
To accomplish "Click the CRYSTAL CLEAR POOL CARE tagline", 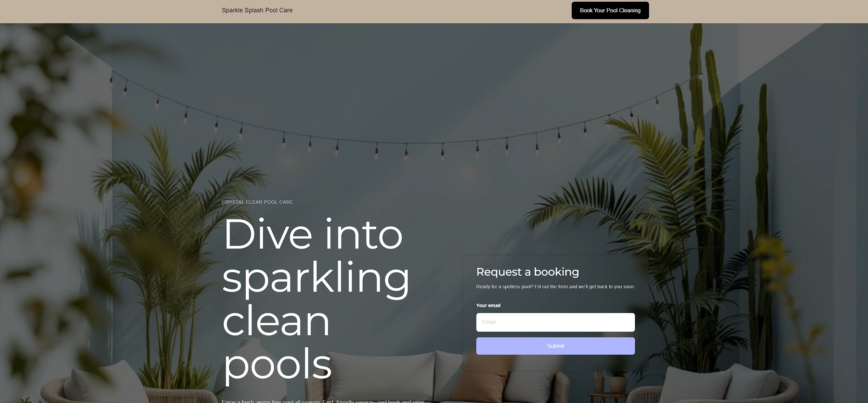I will pyautogui.click(x=257, y=202).
